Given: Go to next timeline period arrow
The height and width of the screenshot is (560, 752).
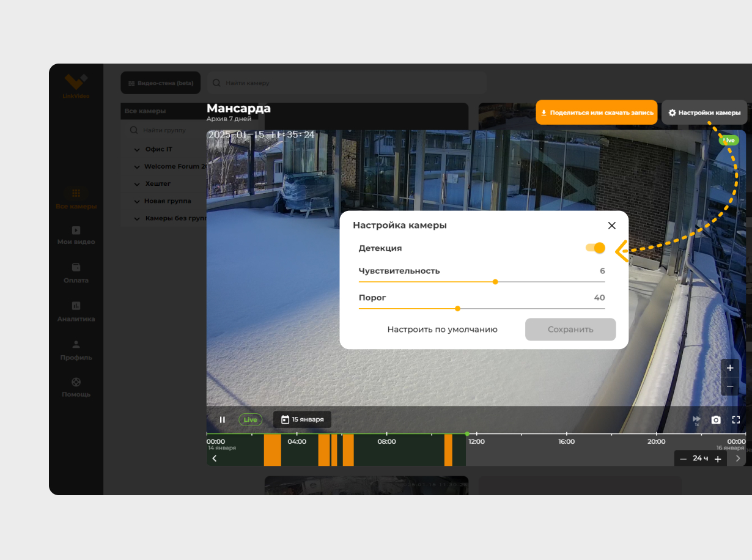Looking at the screenshot, I should pyautogui.click(x=738, y=459).
